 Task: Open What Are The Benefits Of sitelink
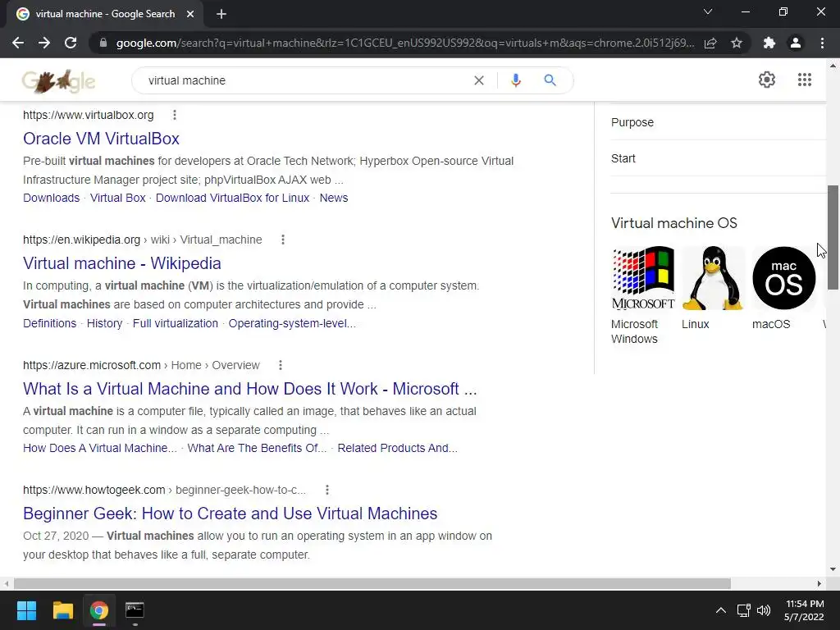(x=257, y=448)
